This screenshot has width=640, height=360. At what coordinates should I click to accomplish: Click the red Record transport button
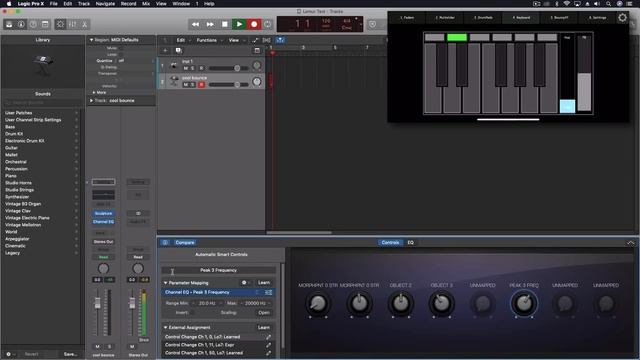[254, 24]
